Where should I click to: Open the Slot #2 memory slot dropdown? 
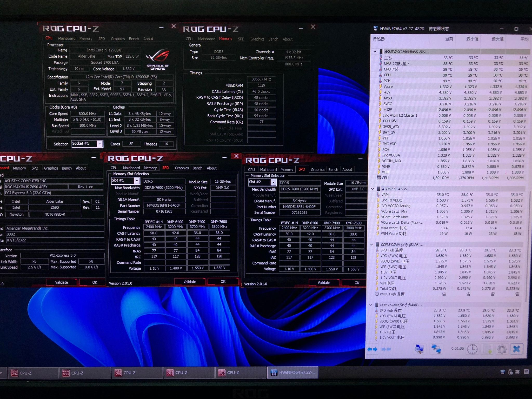[x=273, y=182]
